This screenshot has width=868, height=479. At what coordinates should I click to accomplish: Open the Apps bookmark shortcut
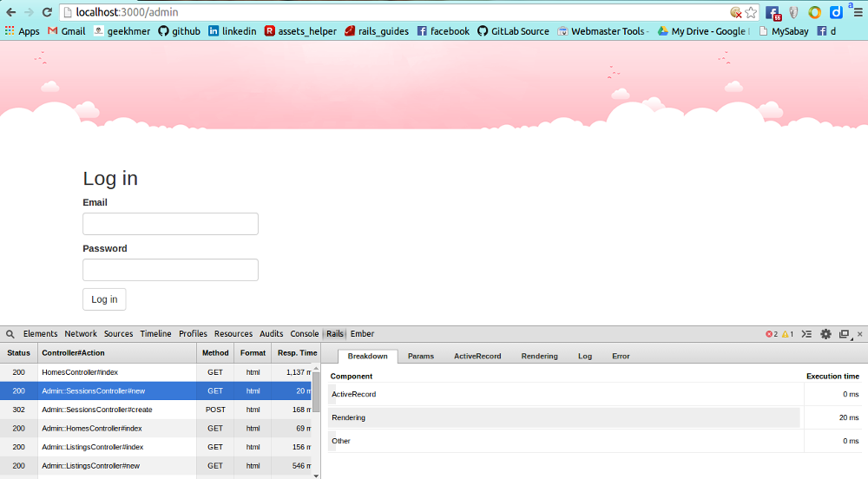(23, 31)
